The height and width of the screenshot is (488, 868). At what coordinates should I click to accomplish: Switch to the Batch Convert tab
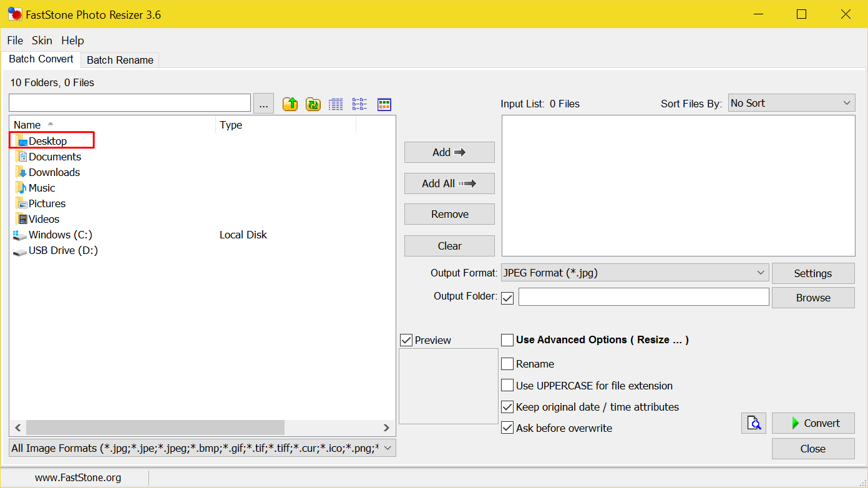click(41, 59)
